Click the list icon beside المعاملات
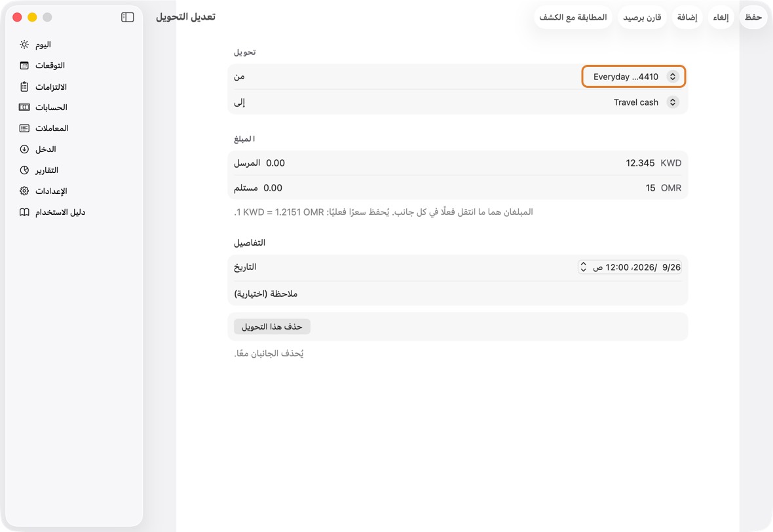The width and height of the screenshot is (773, 532). (x=24, y=128)
